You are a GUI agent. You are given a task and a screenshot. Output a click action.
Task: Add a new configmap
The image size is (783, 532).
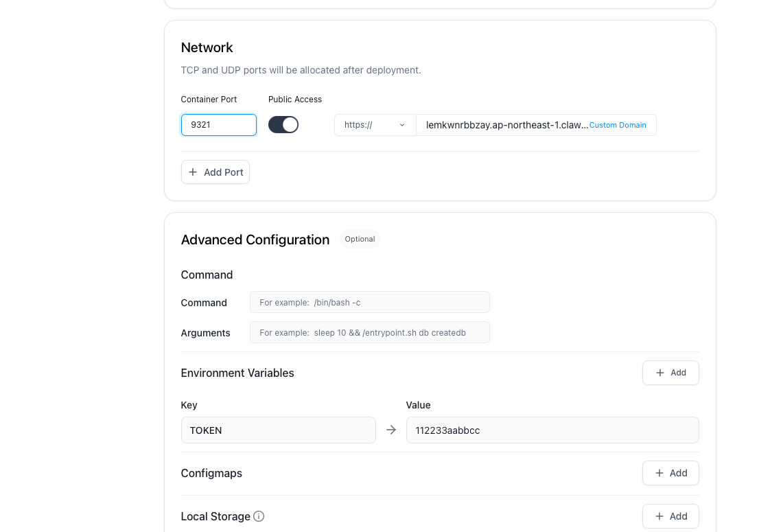pyautogui.click(x=670, y=473)
